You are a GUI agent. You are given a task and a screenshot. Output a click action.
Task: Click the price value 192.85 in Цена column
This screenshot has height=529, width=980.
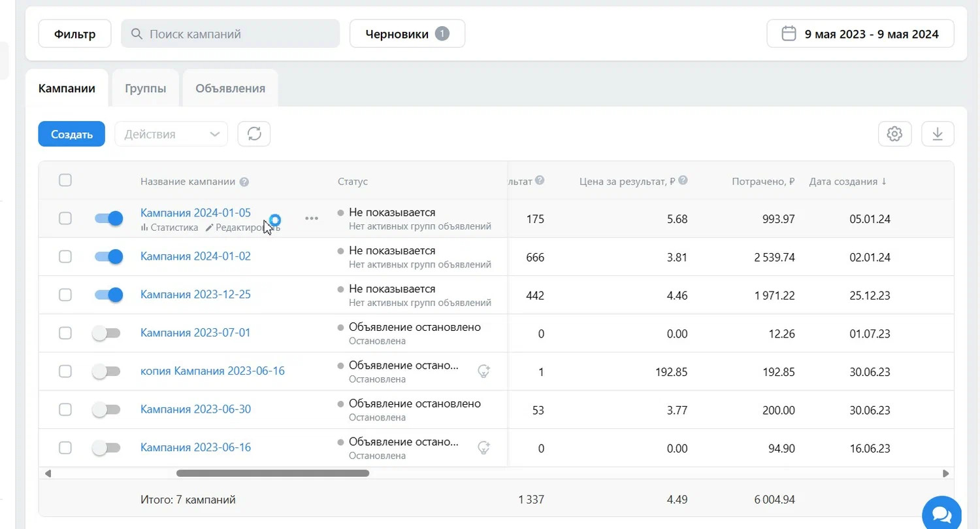coord(671,372)
